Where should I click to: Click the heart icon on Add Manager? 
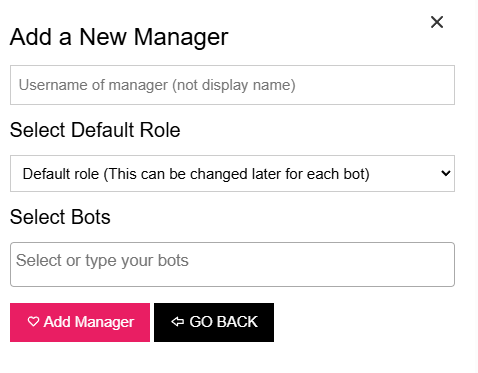[33, 322]
